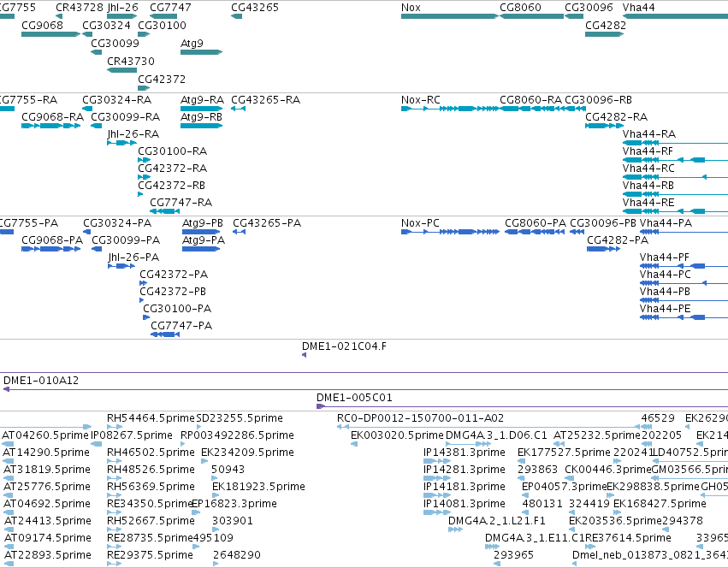Screen dimensions: 728x568
Task: Click the CG30099-PA protein label
Action: click(x=126, y=240)
